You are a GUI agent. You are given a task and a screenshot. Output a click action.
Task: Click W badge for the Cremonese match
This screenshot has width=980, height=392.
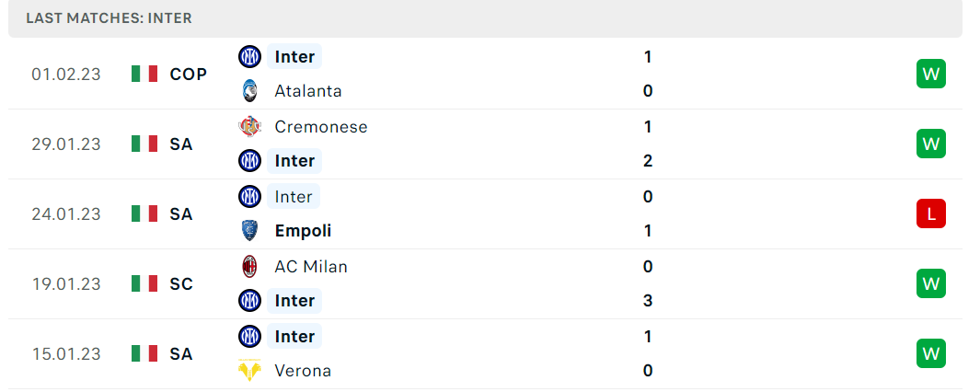pos(931,144)
